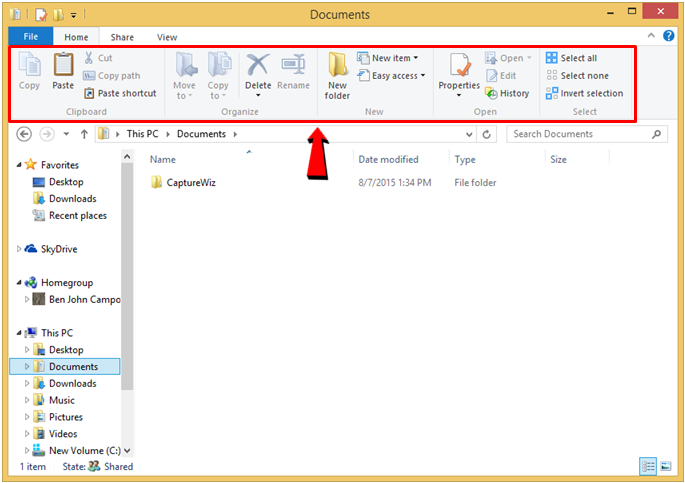Click the Forward navigation arrow
The height and width of the screenshot is (483, 685).
[47, 134]
